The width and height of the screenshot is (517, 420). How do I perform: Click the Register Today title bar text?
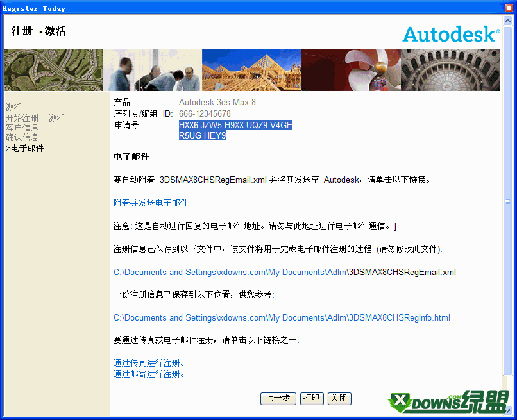(x=34, y=8)
